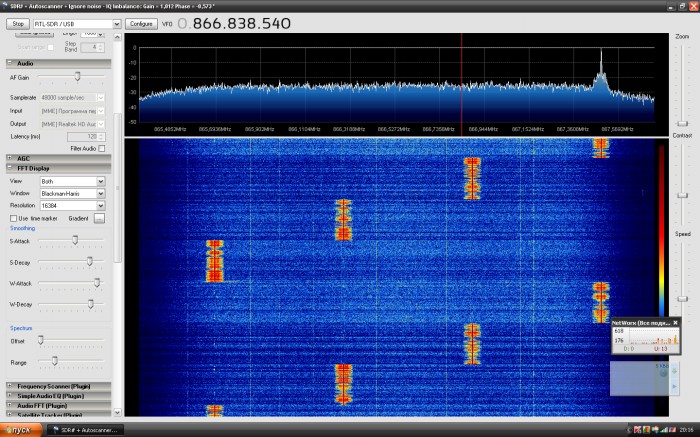Click the play arrow in translucent widget

pos(674,386)
